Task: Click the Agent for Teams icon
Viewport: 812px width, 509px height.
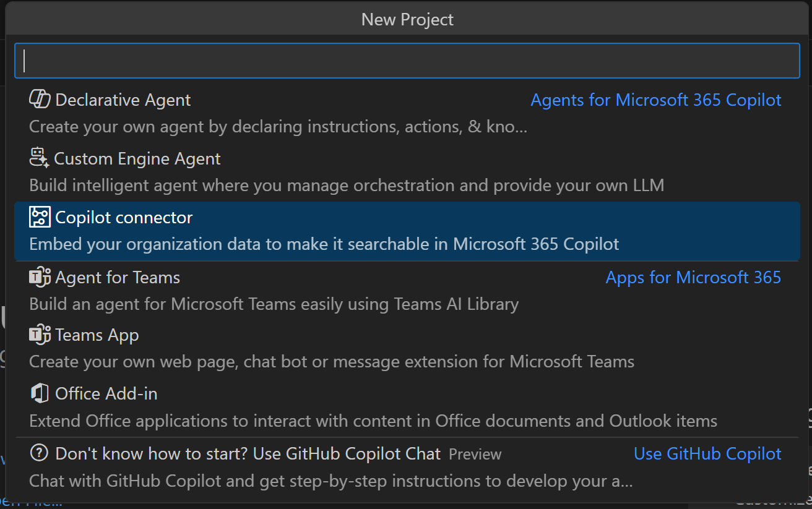Action: 40,277
